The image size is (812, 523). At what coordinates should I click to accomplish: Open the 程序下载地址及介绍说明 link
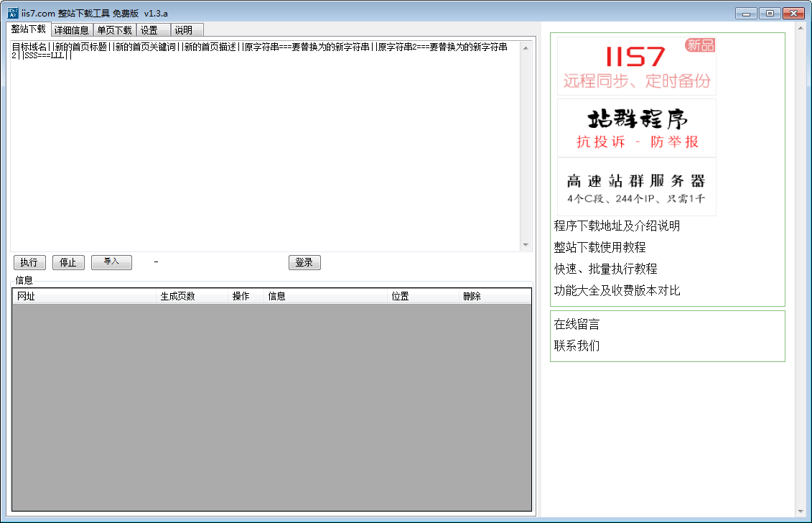pyautogui.click(x=617, y=226)
